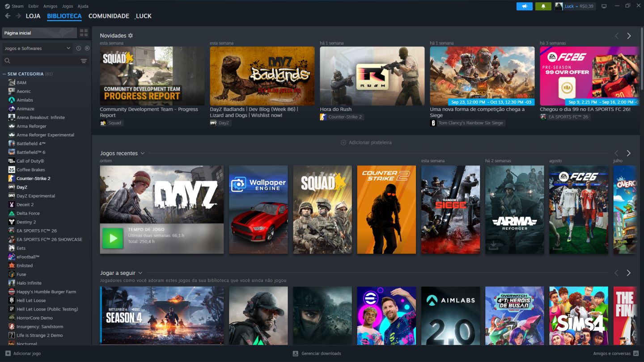Toggle show ready-to-play games only
The height and width of the screenshot is (362, 644).
(x=87, y=48)
